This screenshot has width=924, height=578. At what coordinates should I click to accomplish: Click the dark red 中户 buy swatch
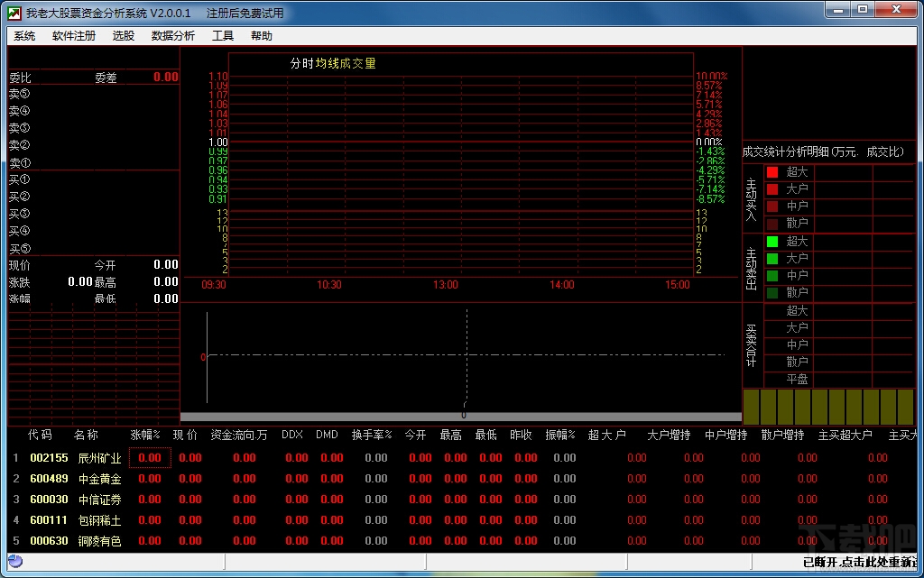(x=772, y=206)
